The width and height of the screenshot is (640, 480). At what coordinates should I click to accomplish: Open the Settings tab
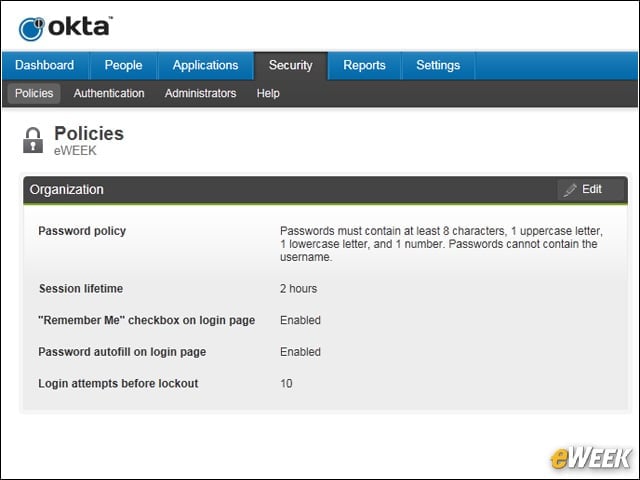438,65
